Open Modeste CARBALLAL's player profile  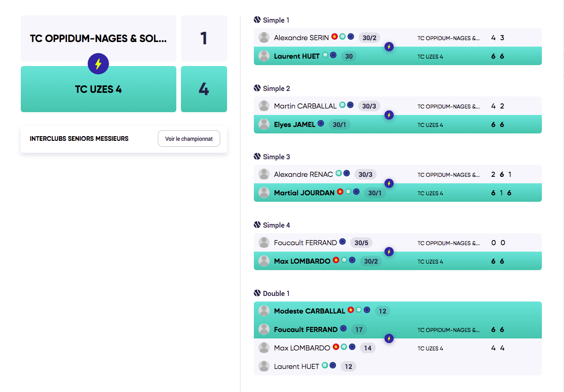[x=309, y=311]
